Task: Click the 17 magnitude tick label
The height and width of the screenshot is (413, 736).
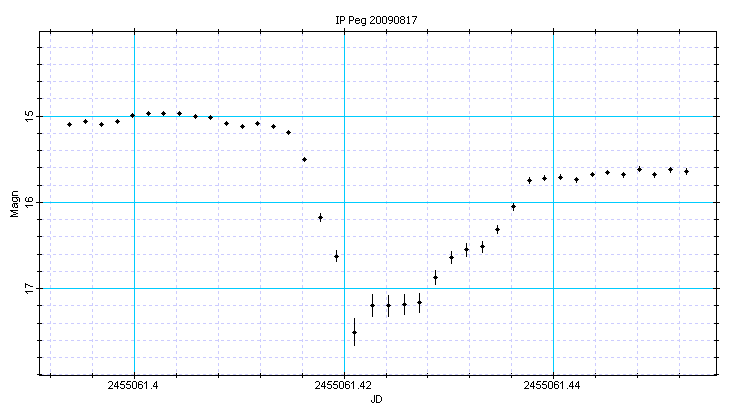Action: point(29,288)
